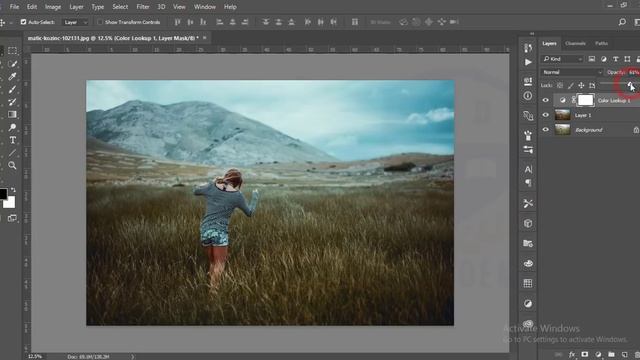Select the Rectangular Marquee tool
Screen dimensions: 640x360
click(12, 51)
